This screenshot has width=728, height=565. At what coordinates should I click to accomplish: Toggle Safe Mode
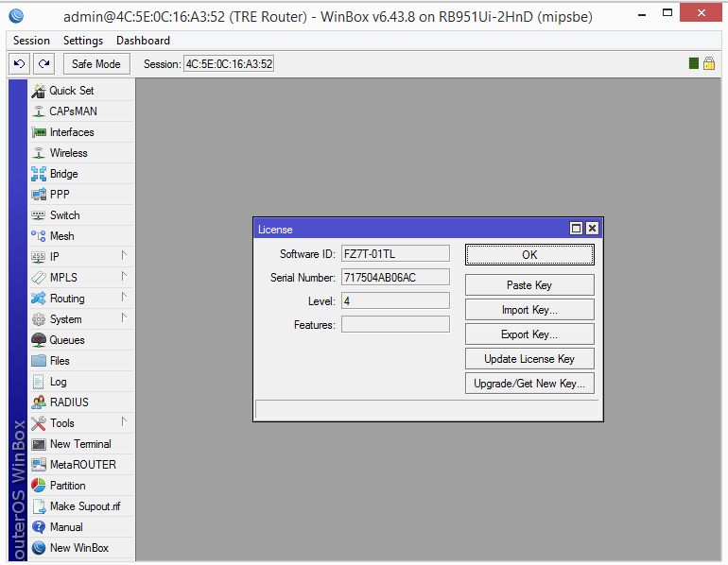(96, 63)
